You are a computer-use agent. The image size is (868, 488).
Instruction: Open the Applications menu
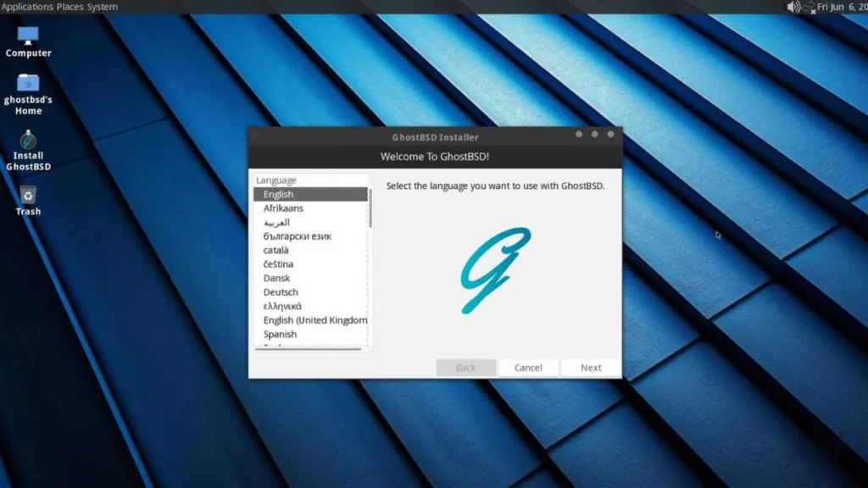pyautogui.click(x=27, y=7)
